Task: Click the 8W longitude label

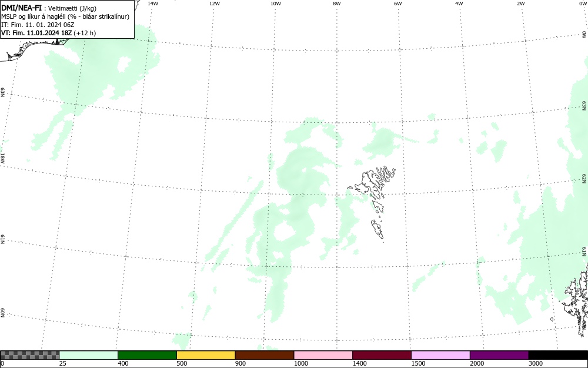Action: [x=336, y=4]
